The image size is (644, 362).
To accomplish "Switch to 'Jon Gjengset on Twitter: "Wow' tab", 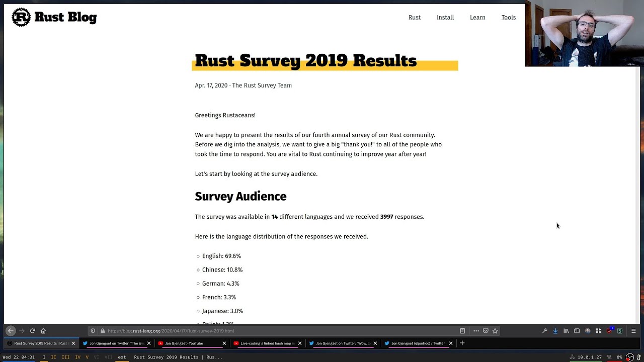I will 343,343.
